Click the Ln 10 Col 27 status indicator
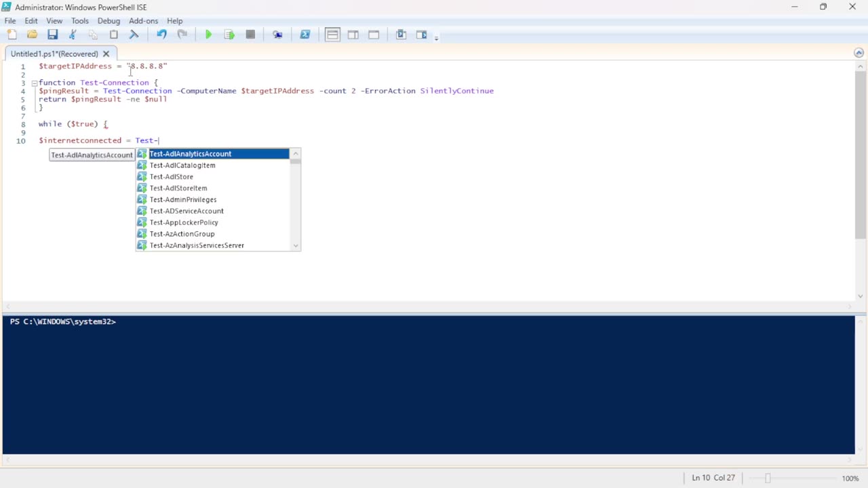This screenshot has height=488, width=868. pos(713,478)
